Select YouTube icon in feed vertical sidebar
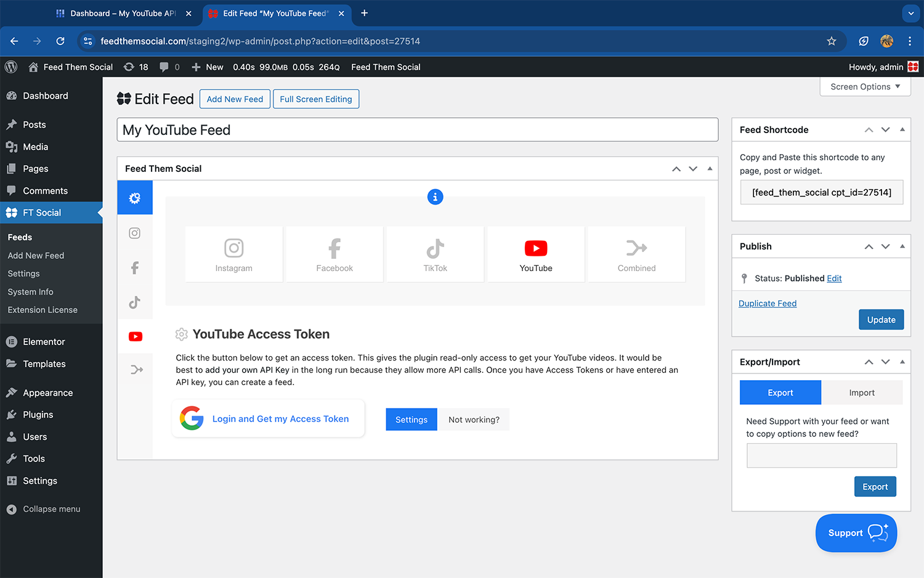Viewport: 924px width, 578px height. [136, 336]
